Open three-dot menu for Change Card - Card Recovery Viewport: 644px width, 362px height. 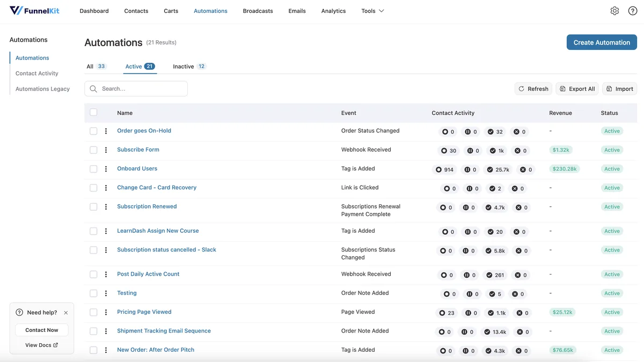click(x=106, y=188)
